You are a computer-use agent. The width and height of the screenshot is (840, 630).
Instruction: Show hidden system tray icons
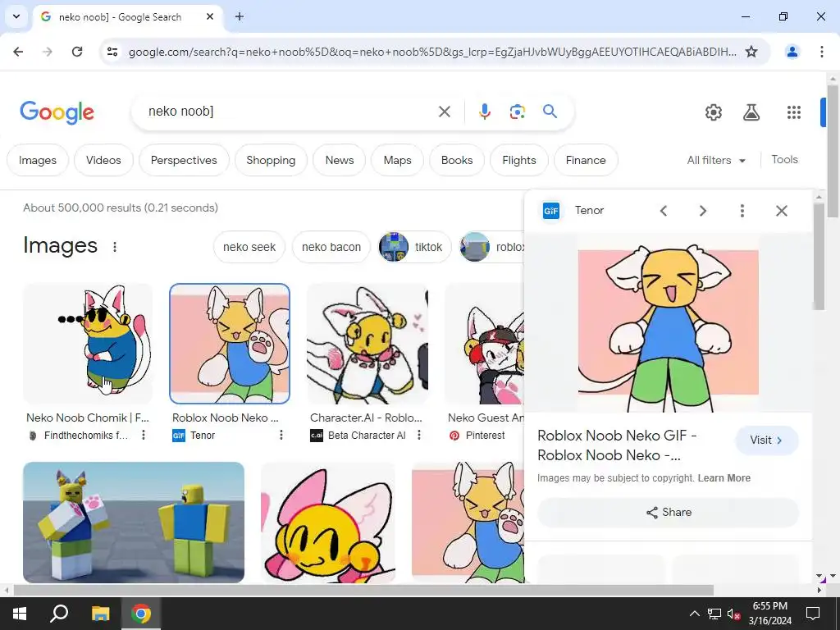(694, 614)
